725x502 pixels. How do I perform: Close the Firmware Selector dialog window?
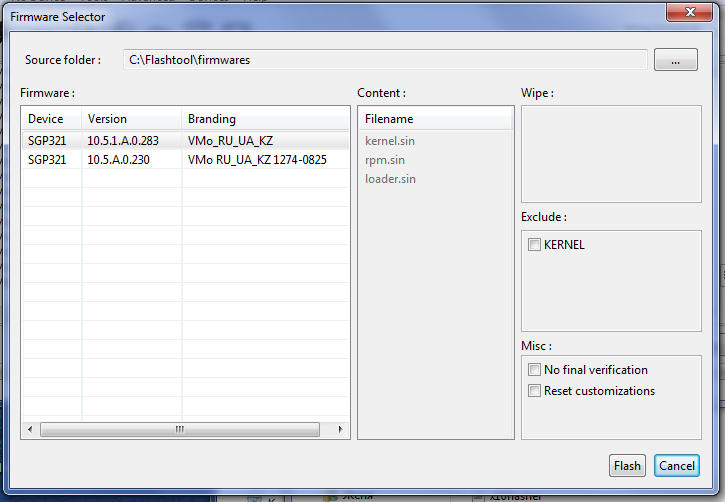click(683, 10)
